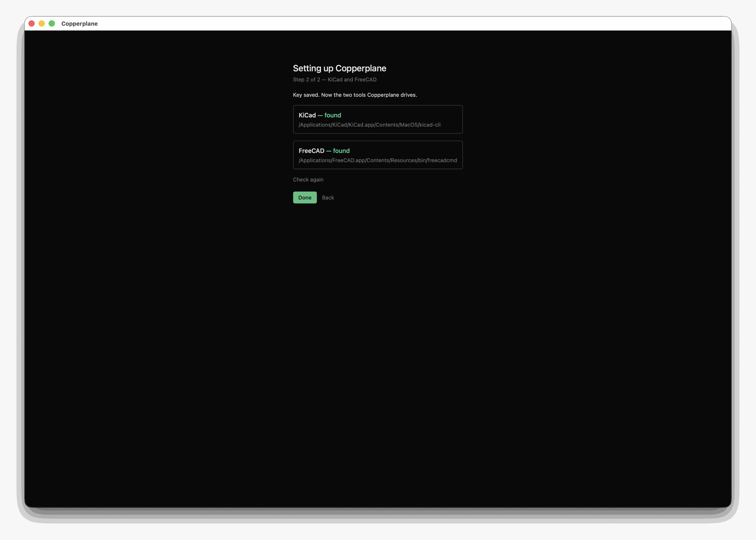Screen dimensions: 756x540
Task: Click the green Done button
Action: click(305, 198)
